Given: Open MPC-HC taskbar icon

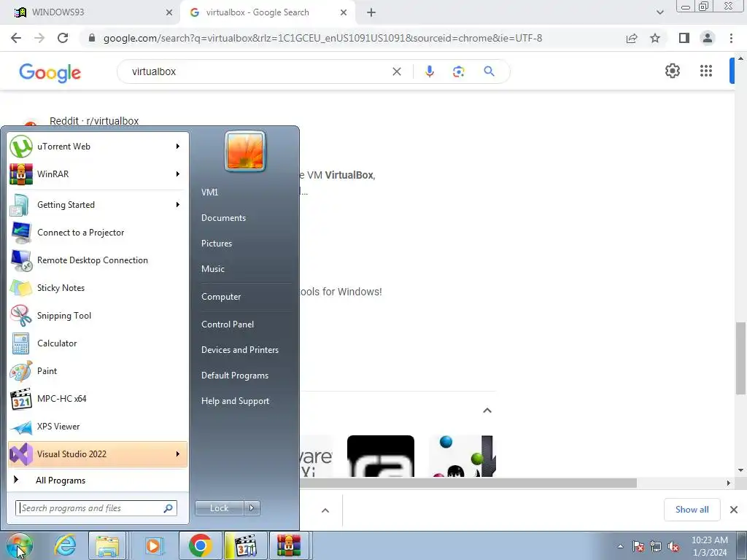Looking at the screenshot, I should (246, 545).
